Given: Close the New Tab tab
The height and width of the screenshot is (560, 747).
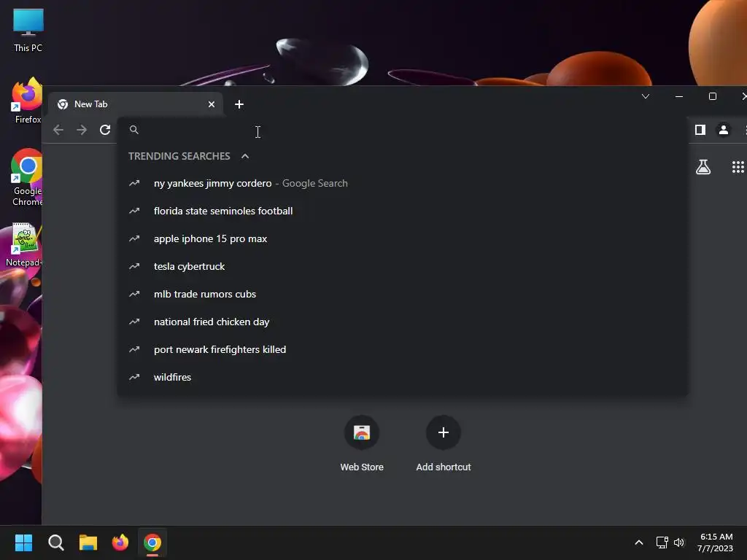Looking at the screenshot, I should pos(212,104).
